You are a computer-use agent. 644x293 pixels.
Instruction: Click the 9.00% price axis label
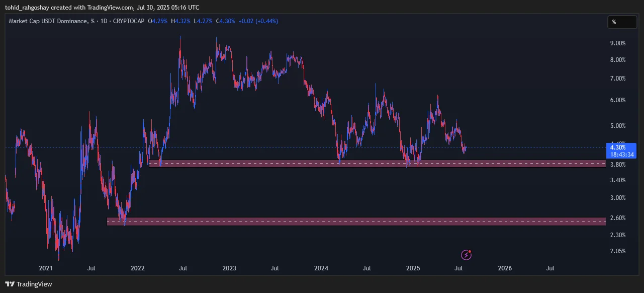pos(617,43)
